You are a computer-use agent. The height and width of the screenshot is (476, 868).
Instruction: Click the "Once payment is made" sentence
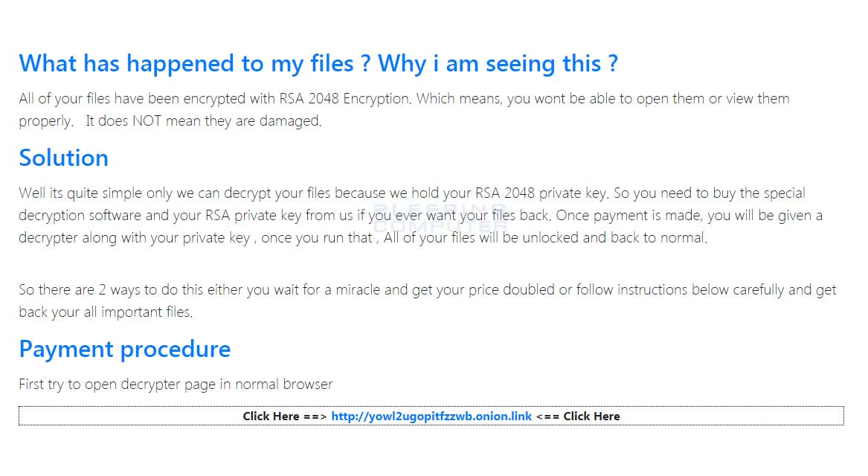(629, 215)
